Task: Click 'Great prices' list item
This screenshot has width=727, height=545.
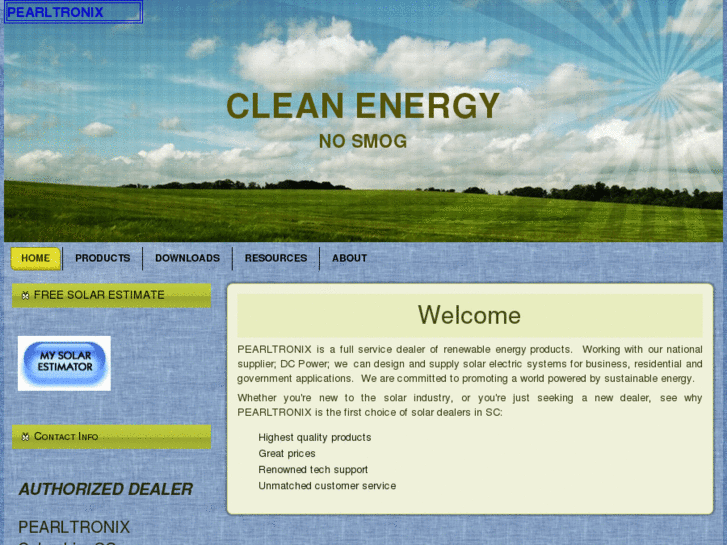Action: pyautogui.click(x=287, y=453)
